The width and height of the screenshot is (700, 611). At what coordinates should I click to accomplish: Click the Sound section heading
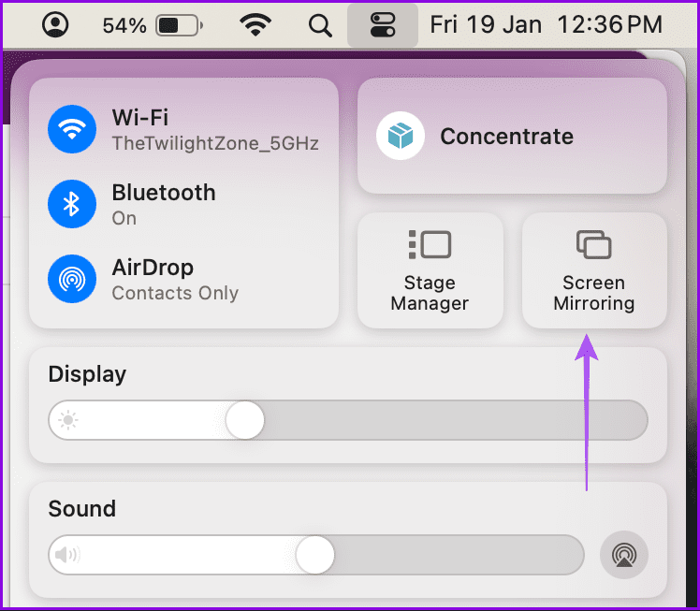(82, 508)
